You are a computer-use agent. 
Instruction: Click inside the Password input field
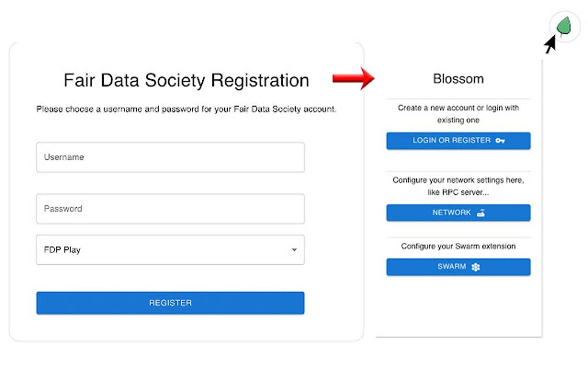(x=170, y=209)
